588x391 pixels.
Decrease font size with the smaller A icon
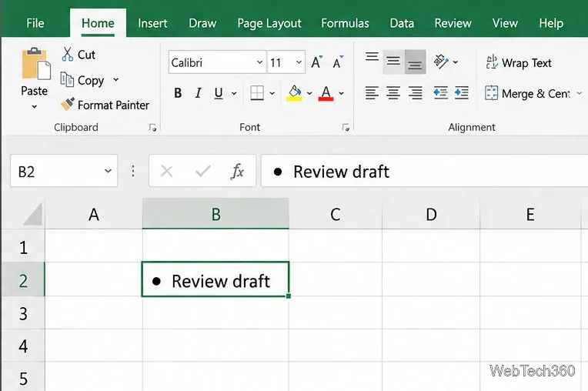[x=338, y=62]
